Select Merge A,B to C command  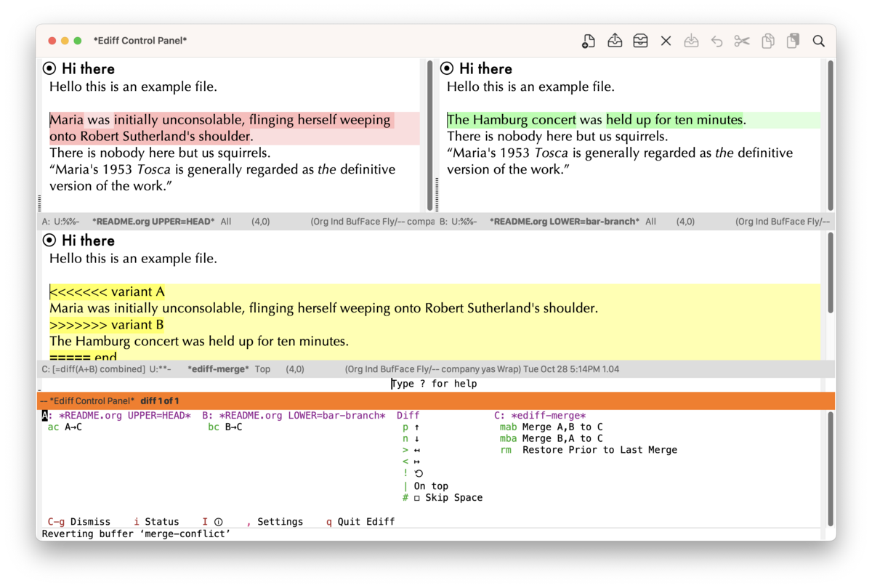[x=562, y=427]
